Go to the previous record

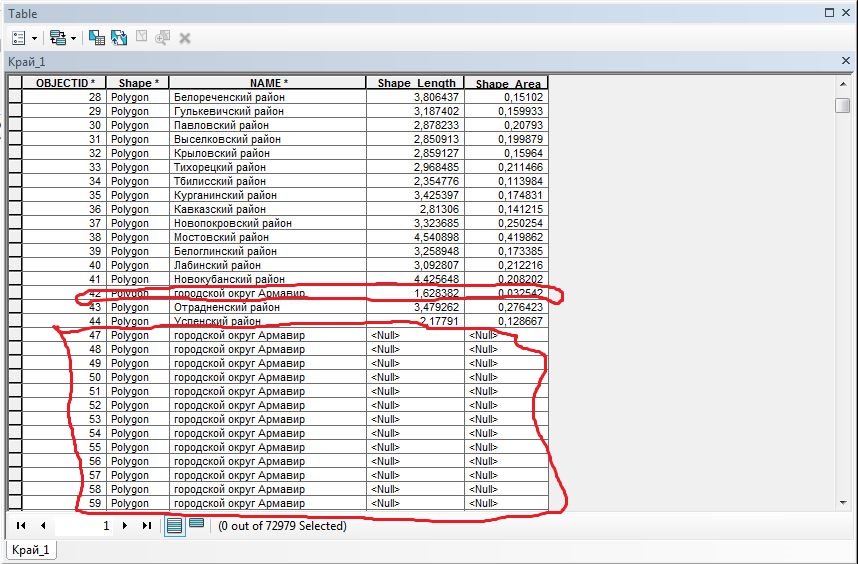click(x=43, y=525)
